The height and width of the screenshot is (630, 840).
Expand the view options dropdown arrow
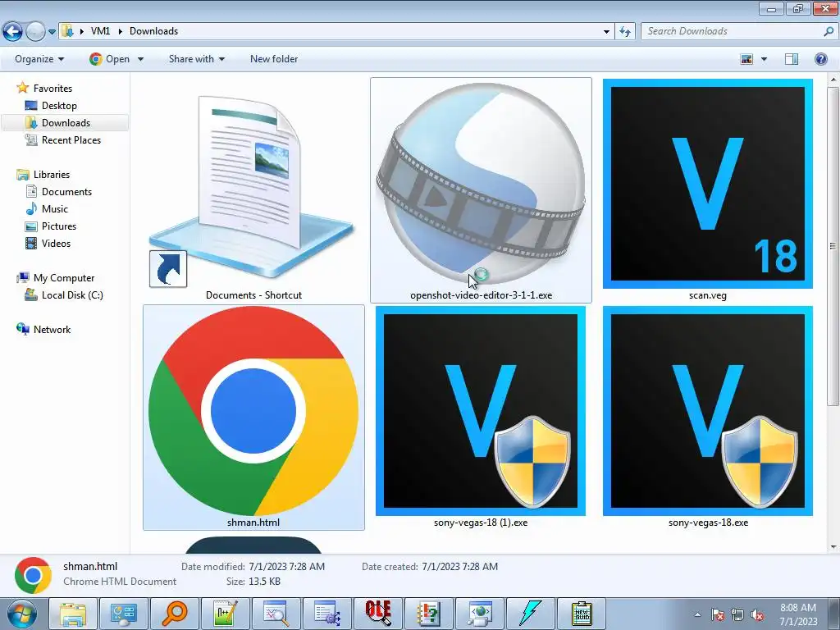[x=764, y=59]
